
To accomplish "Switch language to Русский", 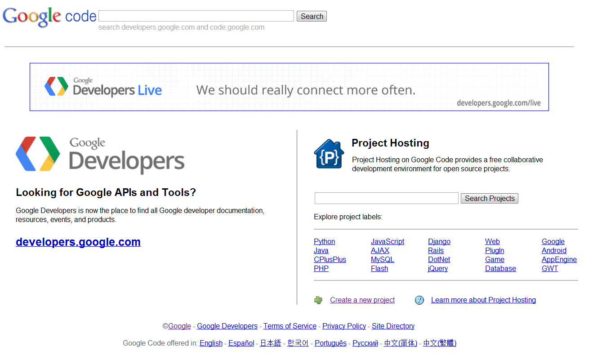I will coord(365,343).
